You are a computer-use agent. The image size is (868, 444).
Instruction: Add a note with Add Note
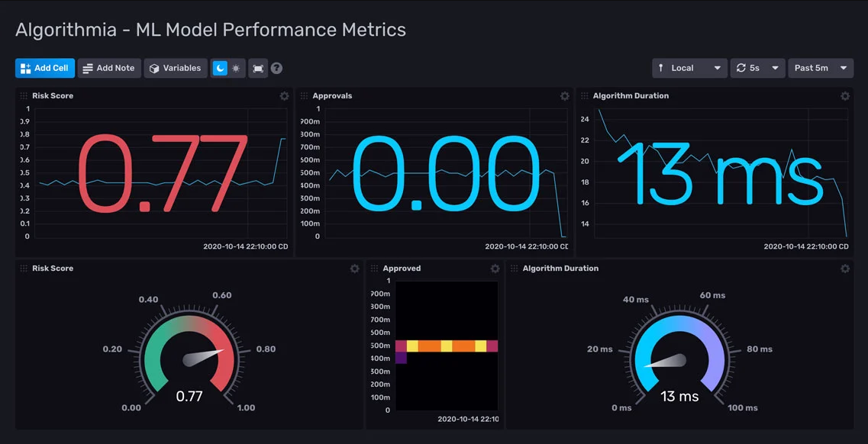tap(109, 68)
